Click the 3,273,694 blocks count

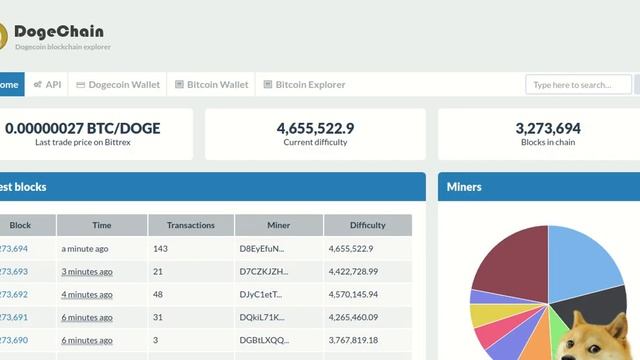[548, 128]
